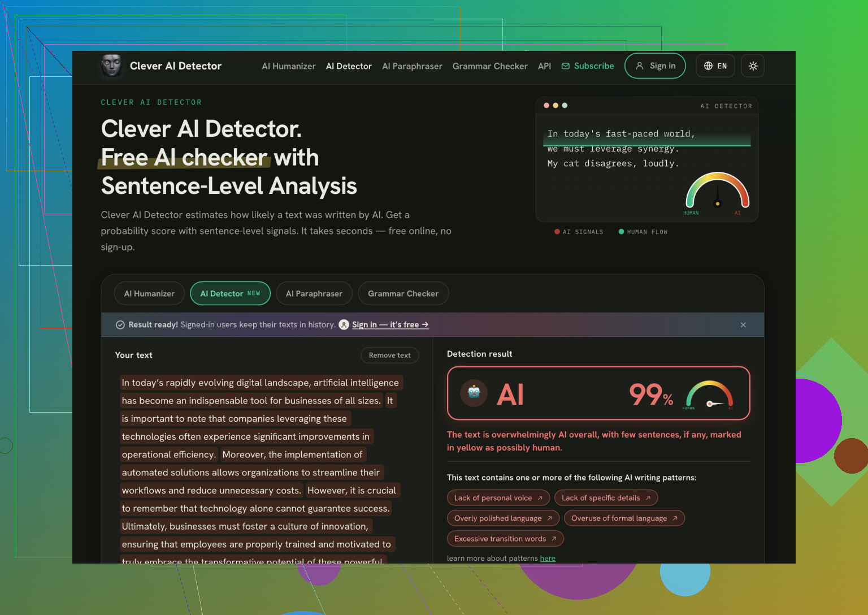Click the 'Your text' panel heading
This screenshot has width=868, height=615.
click(x=134, y=355)
